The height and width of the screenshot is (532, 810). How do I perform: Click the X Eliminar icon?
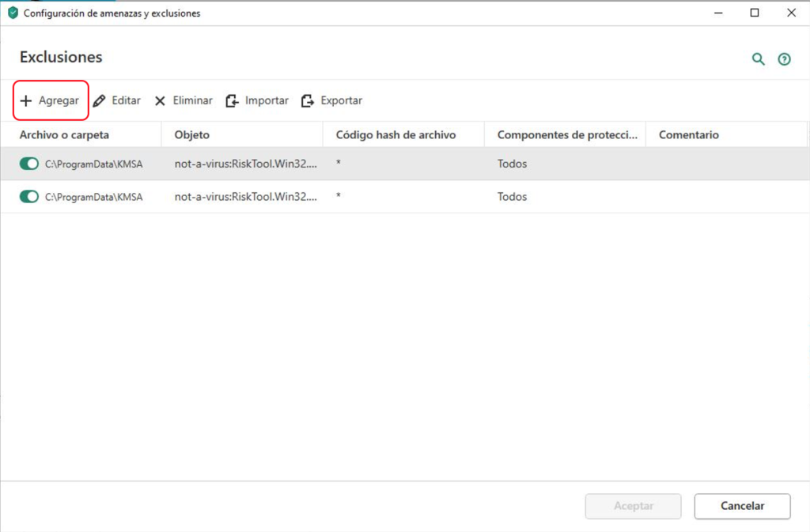[160, 101]
